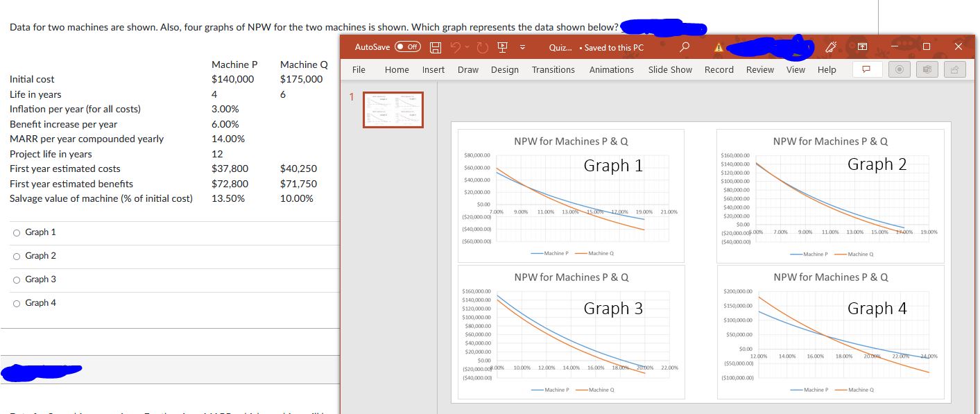Open the Comments panel icon
The image size is (980, 414).
[868, 69]
